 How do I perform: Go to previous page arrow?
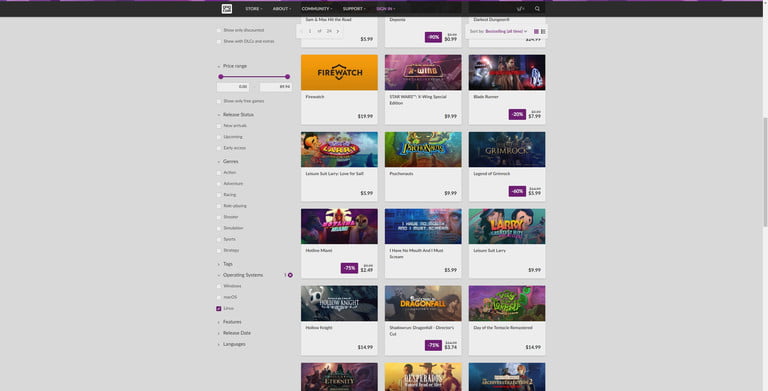tap(301, 31)
